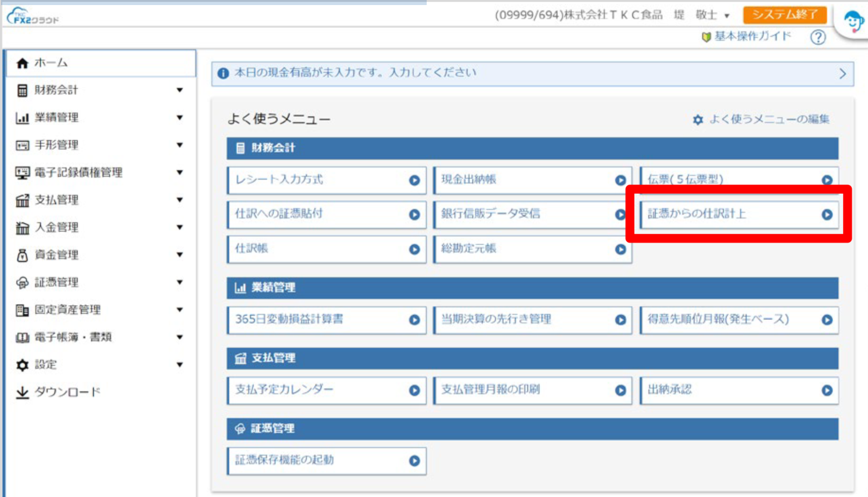This screenshot has width=868, height=497.
Task: Expand the 財務会計 sidebar submenu
Action: pos(179,90)
